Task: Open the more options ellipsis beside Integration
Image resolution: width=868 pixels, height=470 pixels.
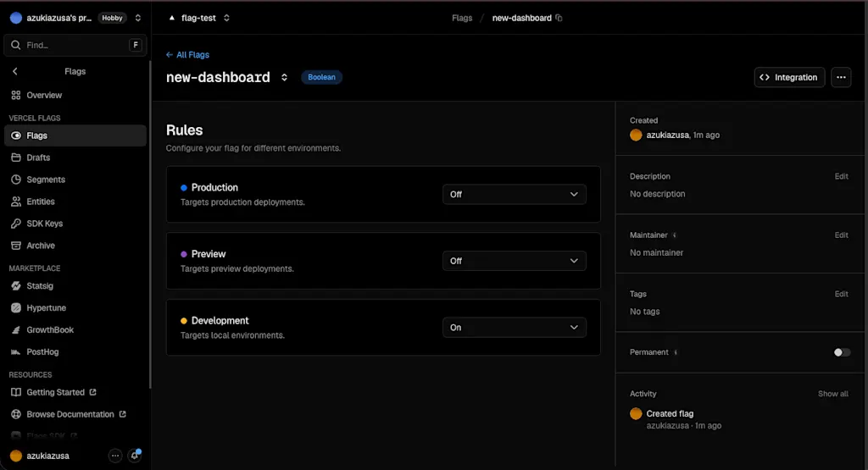Action: pyautogui.click(x=841, y=77)
